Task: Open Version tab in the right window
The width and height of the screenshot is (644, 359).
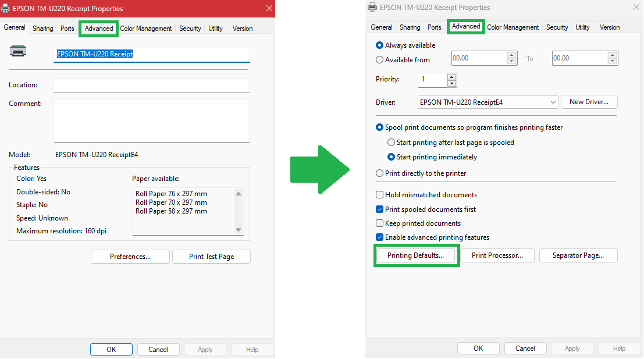Action: pyautogui.click(x=610, y=27)
